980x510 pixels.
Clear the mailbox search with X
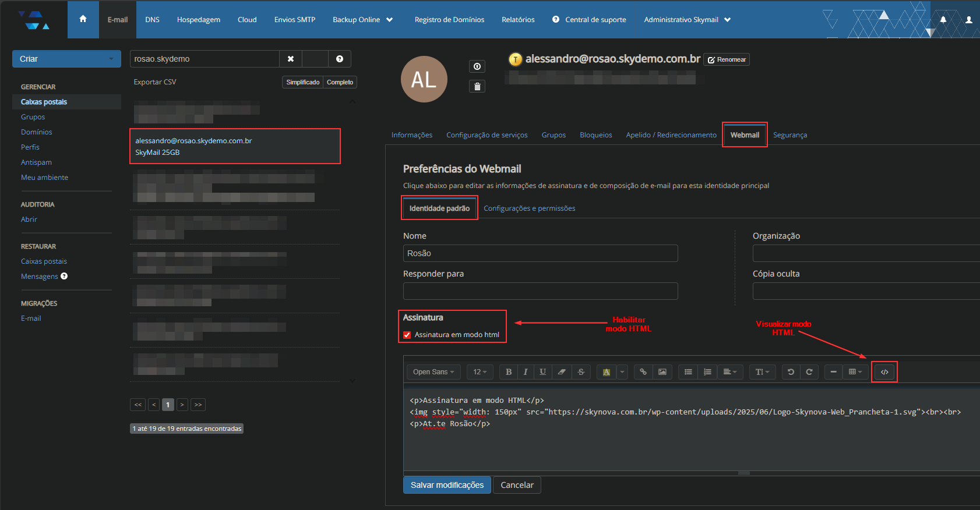point(291,59)
